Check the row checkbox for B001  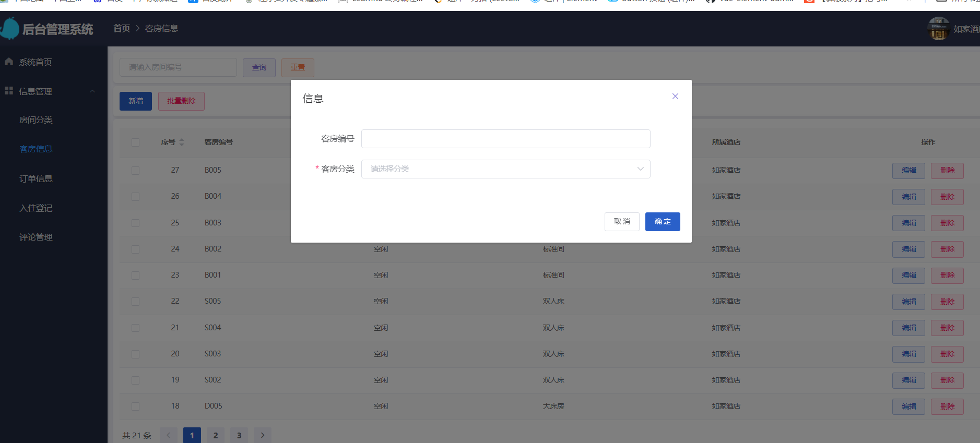pyautogui.click(x=136, y=275)
